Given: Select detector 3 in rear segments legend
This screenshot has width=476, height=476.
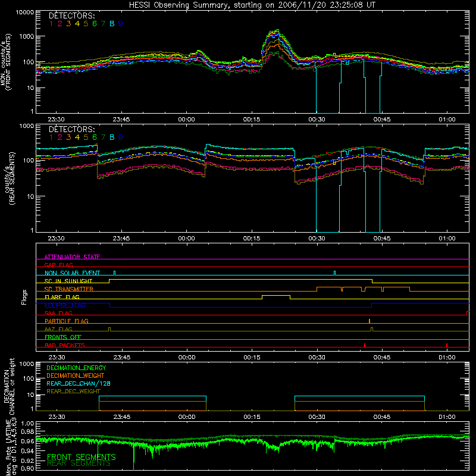Looking at the screenshot, I should 68,137.
